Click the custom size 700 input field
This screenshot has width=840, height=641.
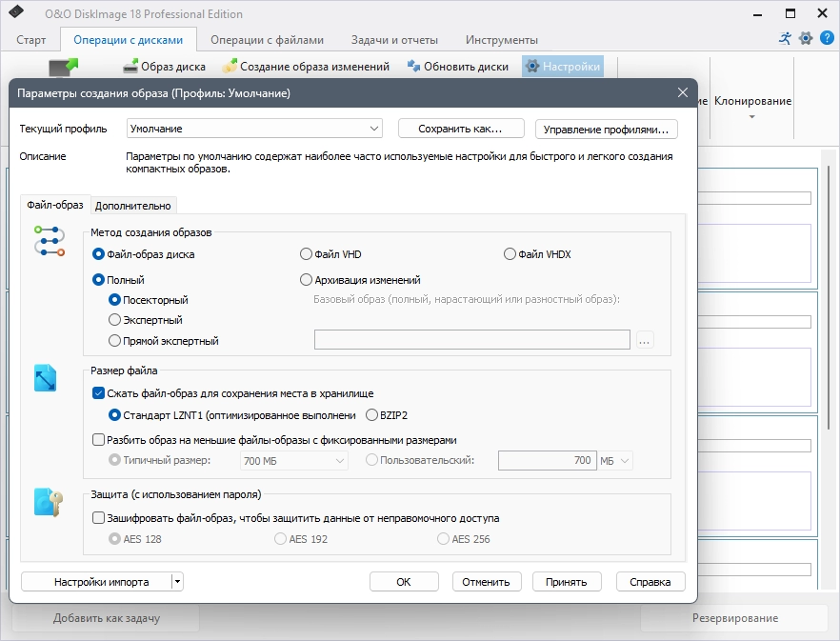(547, 460)
